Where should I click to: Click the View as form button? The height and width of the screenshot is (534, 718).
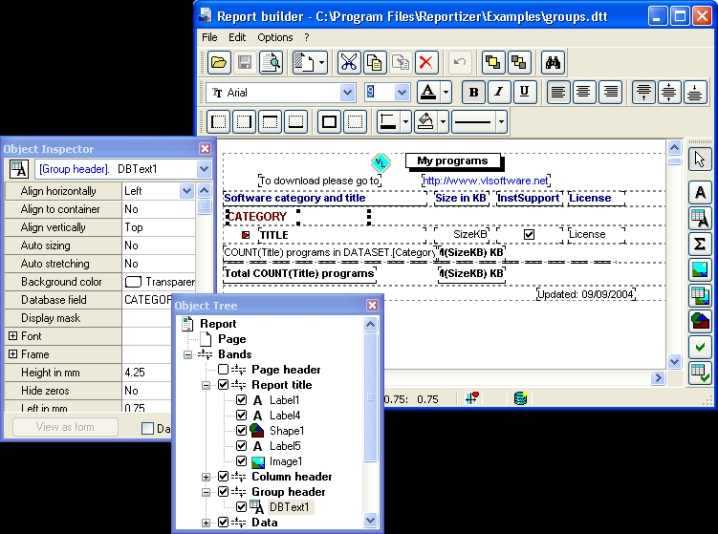coord(65,427)
